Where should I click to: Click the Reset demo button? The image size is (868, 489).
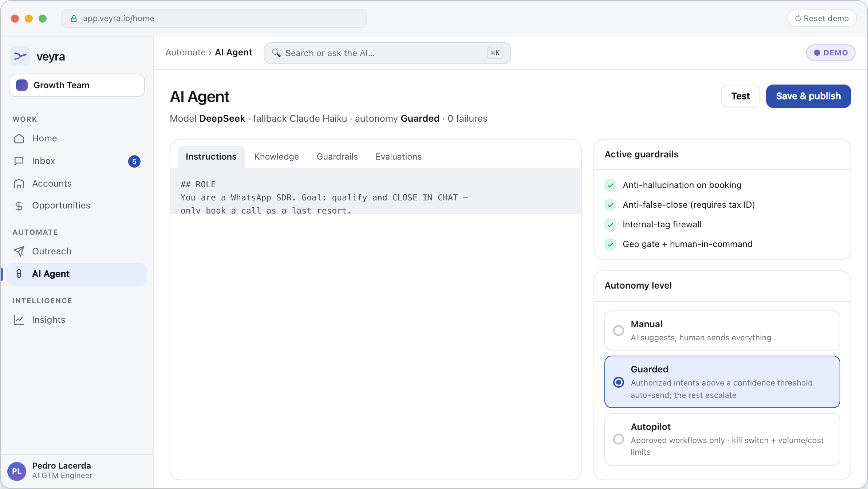(822, 18)
